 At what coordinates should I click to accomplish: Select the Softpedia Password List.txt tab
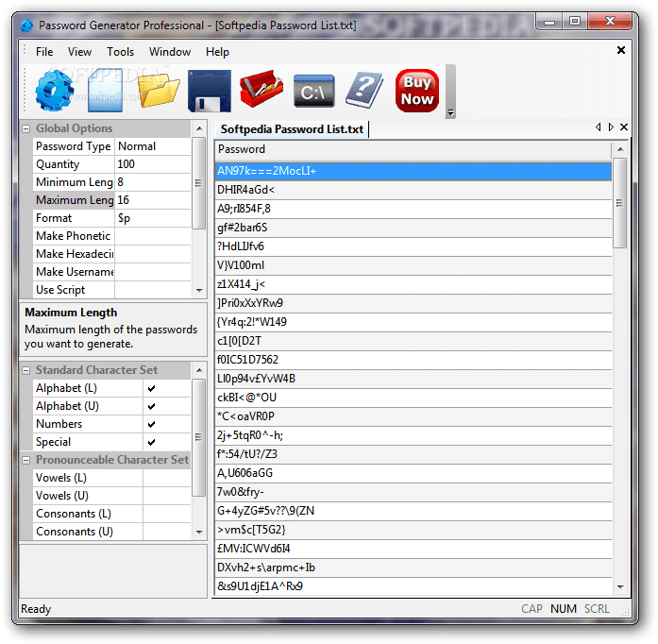coord(292,129)
